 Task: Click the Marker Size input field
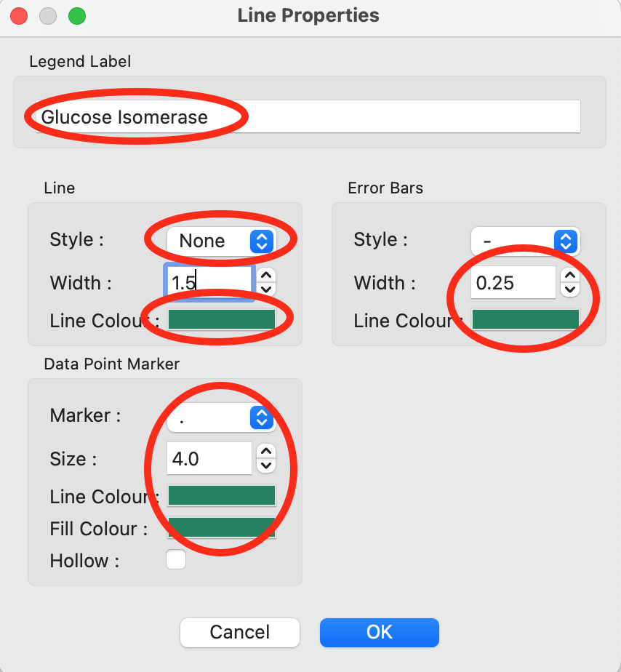coord(209,459)
